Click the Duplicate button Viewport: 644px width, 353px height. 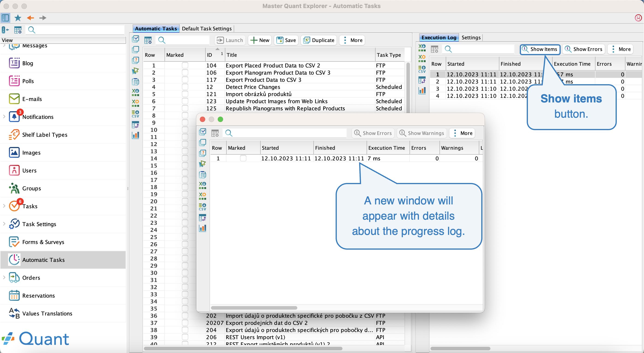tap(319, 40)
